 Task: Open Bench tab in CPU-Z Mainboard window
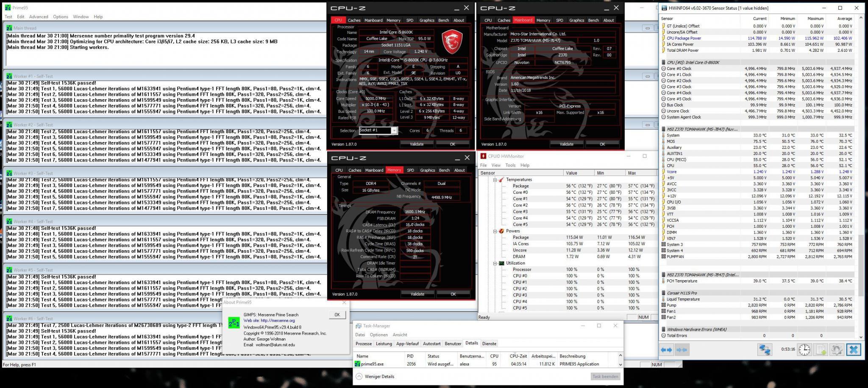[593, 20]
